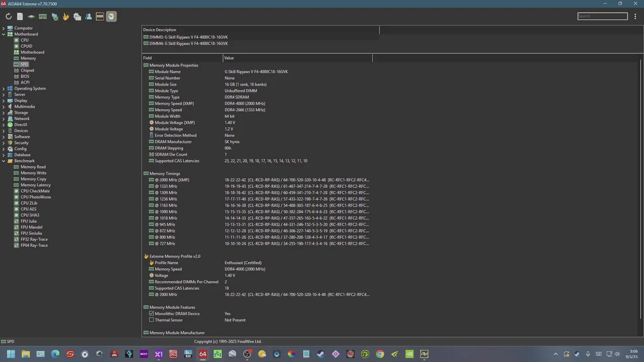Screen dimensions: 644x362
Task: Expand the Network tree node
Action: 4,119
